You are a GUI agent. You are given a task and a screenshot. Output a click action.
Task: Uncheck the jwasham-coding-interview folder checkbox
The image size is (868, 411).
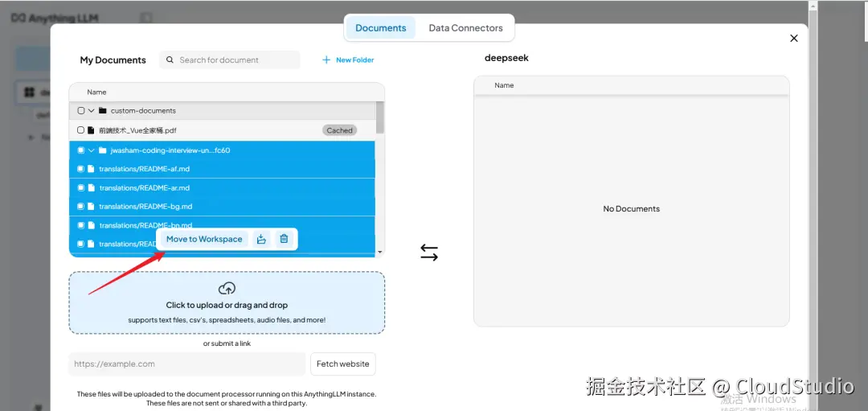click(x=81, y=150)
